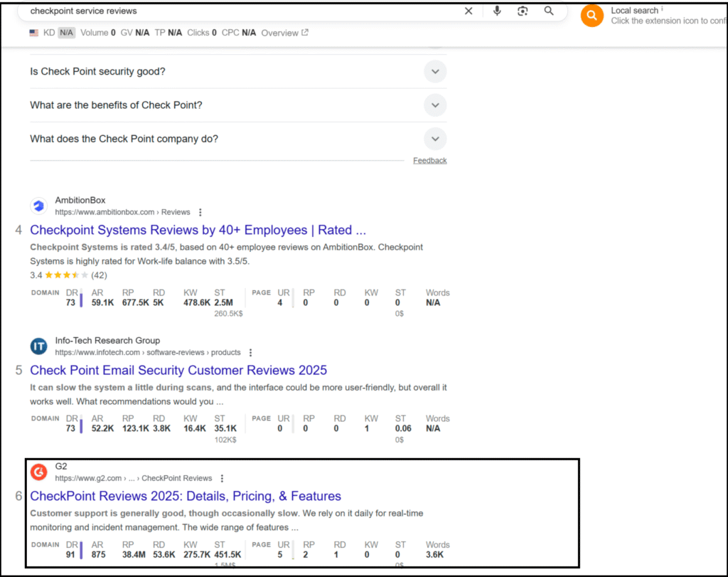Click the Feedback link
The image size is (728, 577).
click(x=429, y=161)
